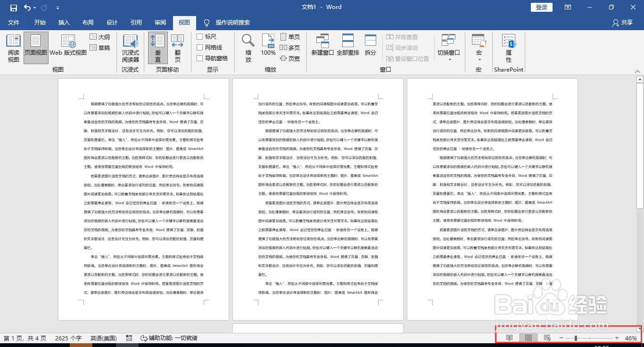Open a 新建窗口 new window
Screen dimensions: 644x347
pyautogui.click(x=322, y=47)
